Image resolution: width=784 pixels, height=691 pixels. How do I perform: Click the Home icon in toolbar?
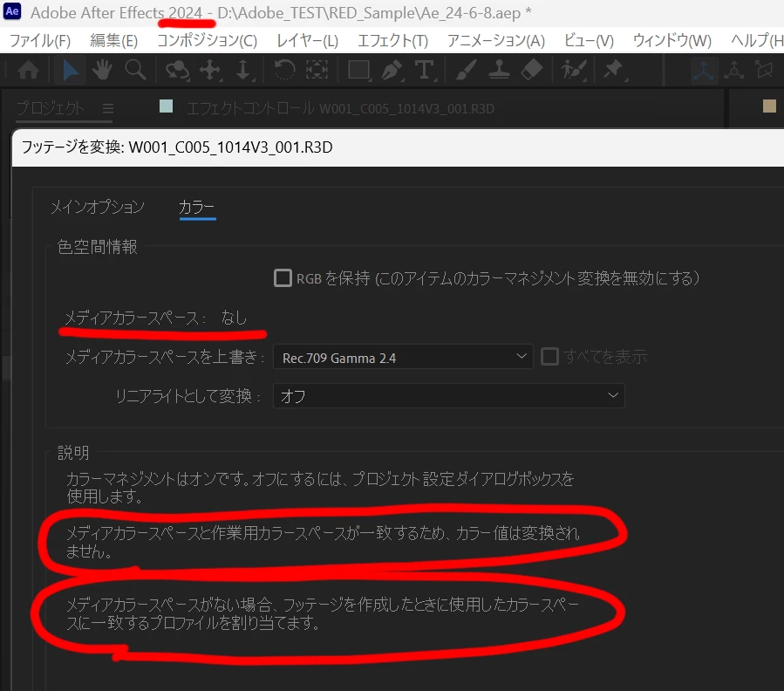click(29, 70)
